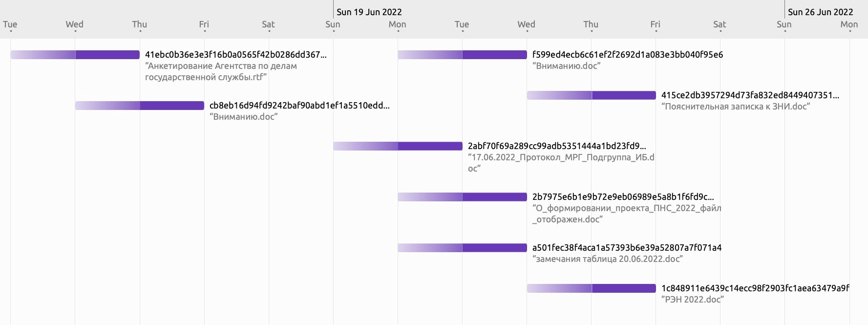Click the hash text cb8eb16d94fd9242baf90abd1ef1a5510edd

(x=299, y=106)
